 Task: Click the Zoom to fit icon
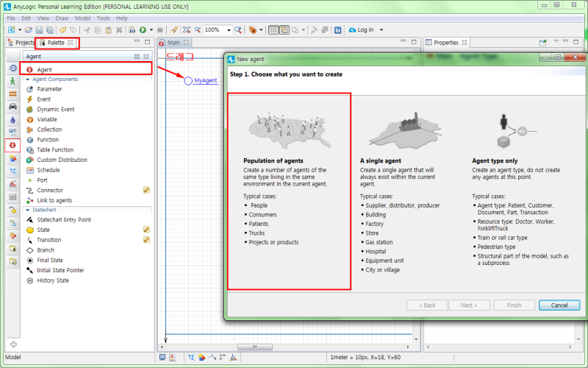(187, 29)
